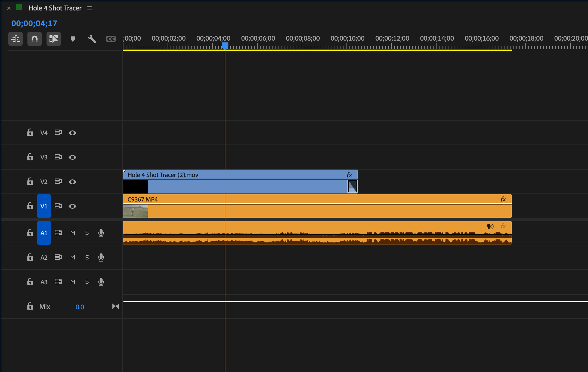The width and height of the screenshot is (588, 372).
Task: Add a marker with marker icon
Action: 72,39
